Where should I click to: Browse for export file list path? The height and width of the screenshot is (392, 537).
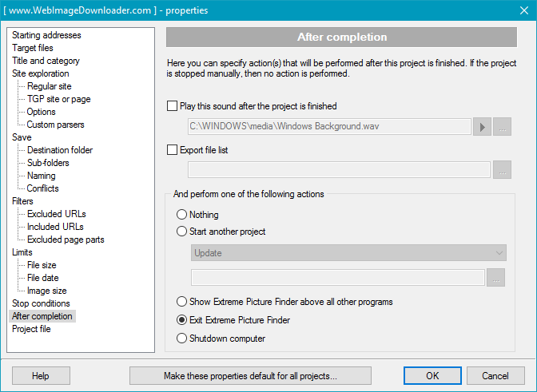502,170
